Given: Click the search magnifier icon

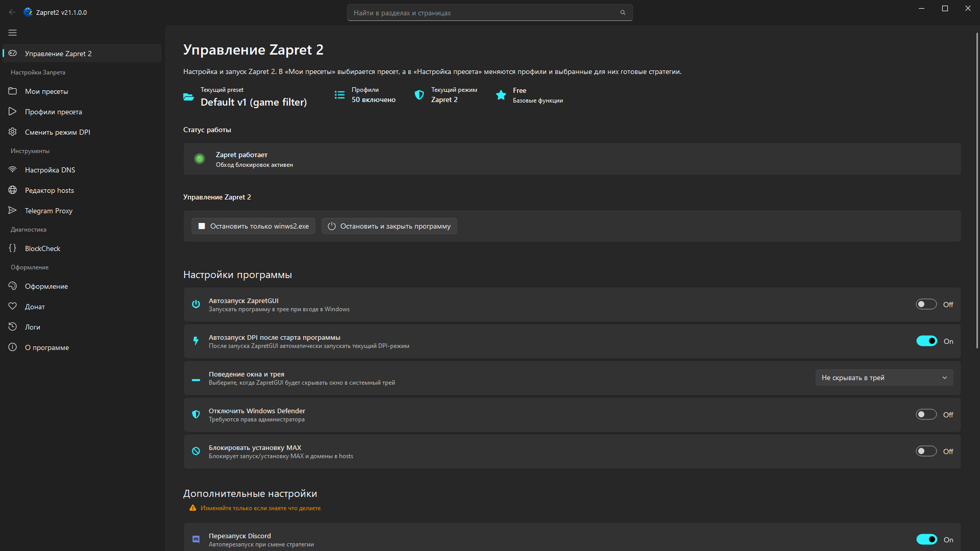Looking at the screenshot, I should 623,13.
